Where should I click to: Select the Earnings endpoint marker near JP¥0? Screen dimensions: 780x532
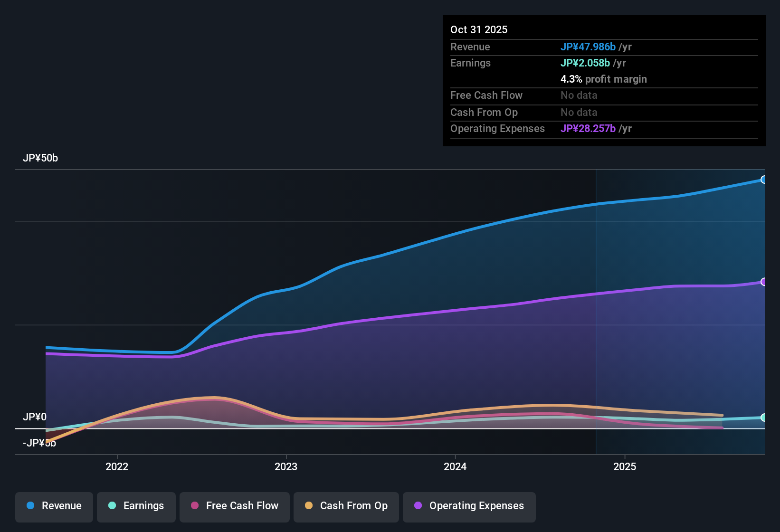[764, 418]
